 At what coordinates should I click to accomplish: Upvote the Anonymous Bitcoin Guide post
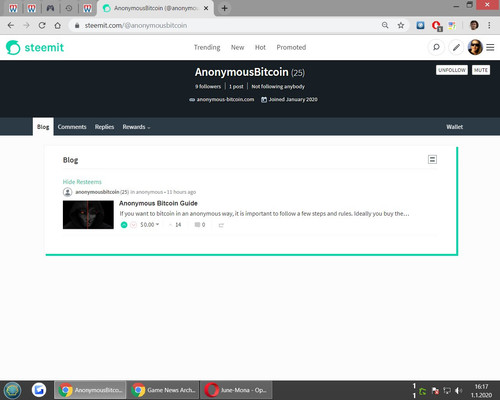(124, 225)
